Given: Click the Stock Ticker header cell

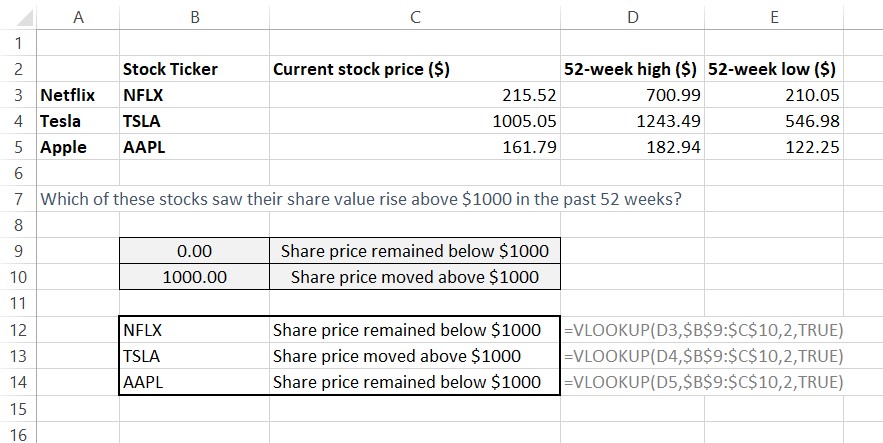Looking at the screenshot, I should tap(170, 70).
